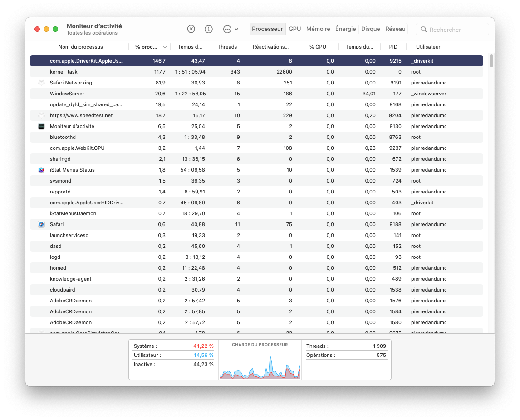Sort by % GPU column header
520x420 pixels.
coord(318,47)
